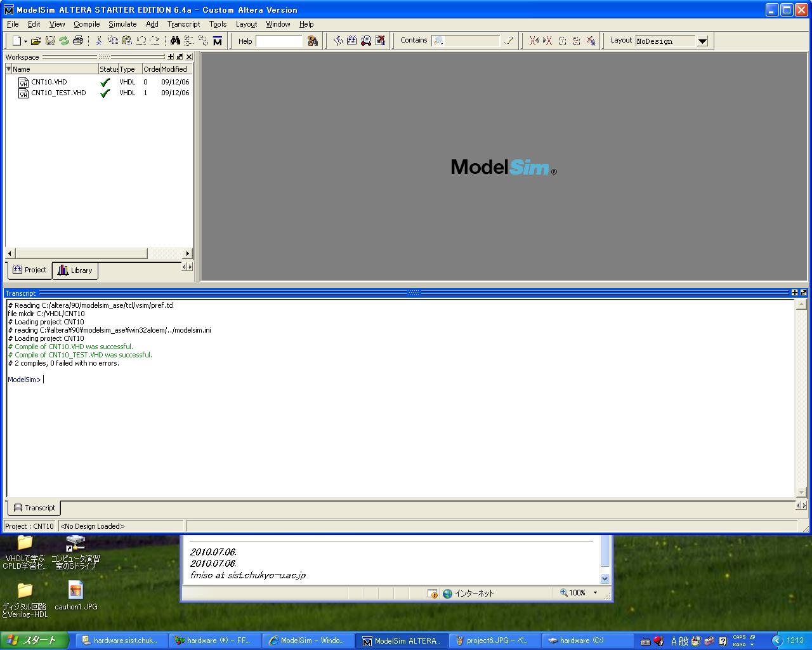Click the Type column header
This screenshot has width=812, height=650.
tap(130, 69)
